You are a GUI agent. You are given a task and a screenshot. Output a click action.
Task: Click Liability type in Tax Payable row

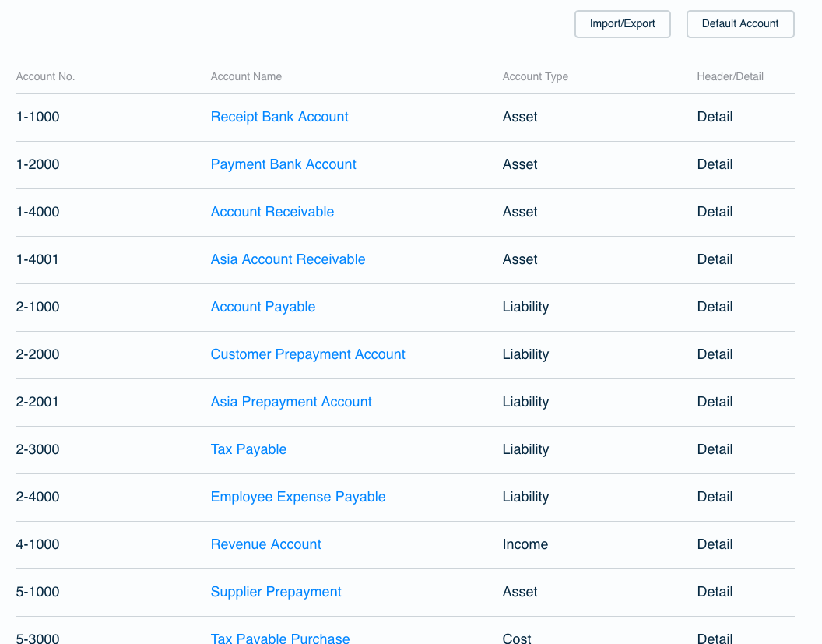coord(525,449)
